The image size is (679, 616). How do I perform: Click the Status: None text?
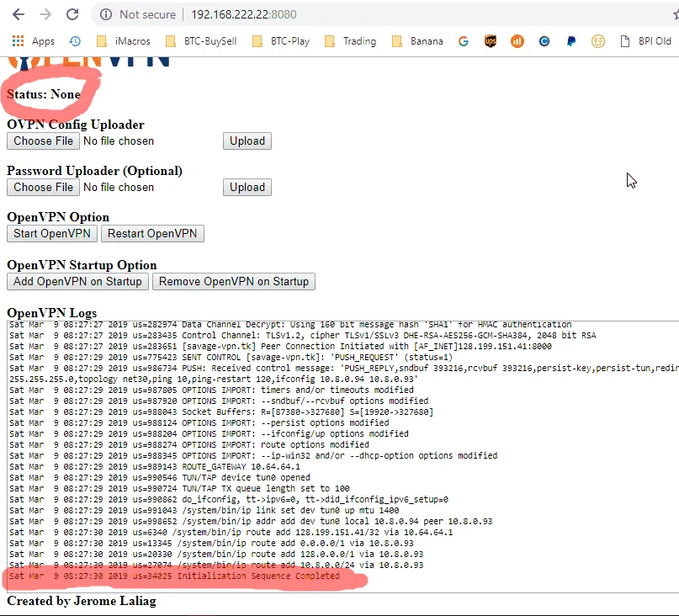(44, 94)
